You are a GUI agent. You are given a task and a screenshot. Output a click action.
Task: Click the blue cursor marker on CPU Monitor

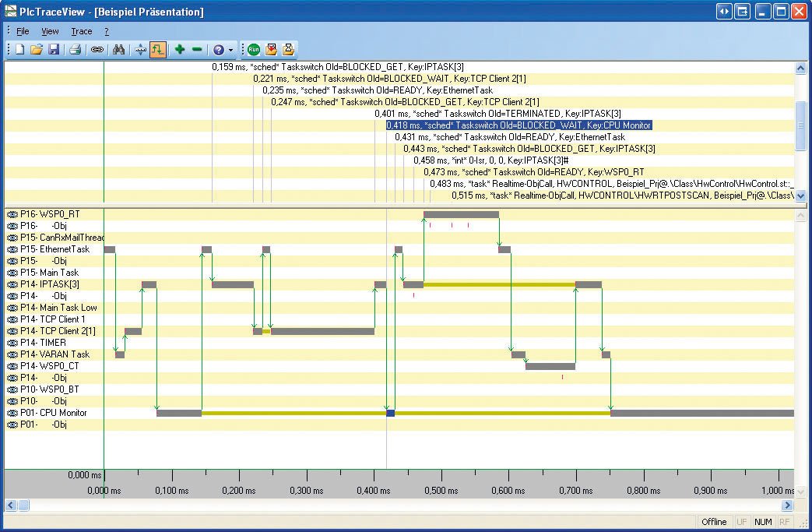click(x=391, y=413)
